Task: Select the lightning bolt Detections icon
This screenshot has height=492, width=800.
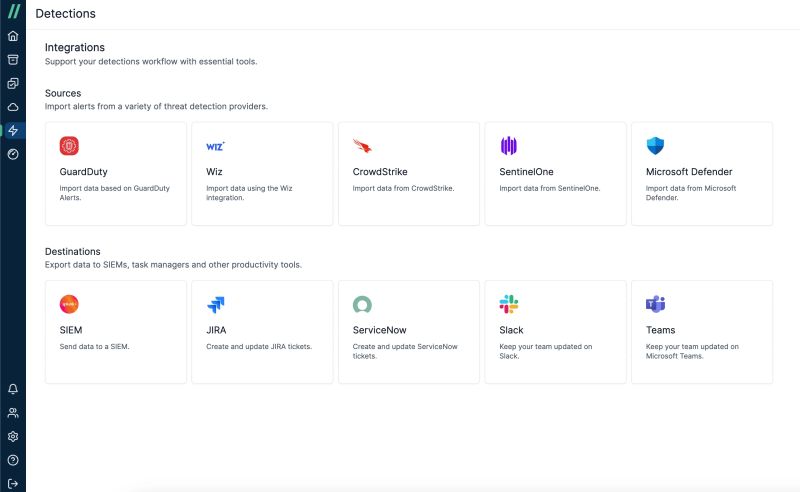Action: point(13,131)
